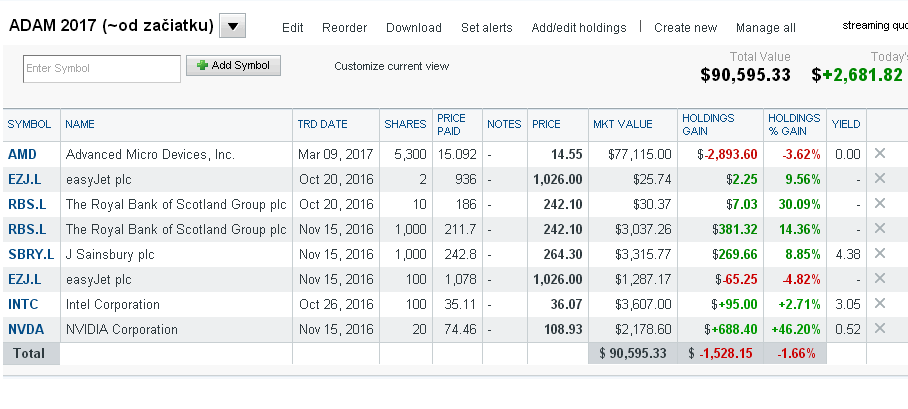Sort by the SYMBOL column header
This screenshot has height=409, width=908.
pyautogui.click(x=29, y=124)
